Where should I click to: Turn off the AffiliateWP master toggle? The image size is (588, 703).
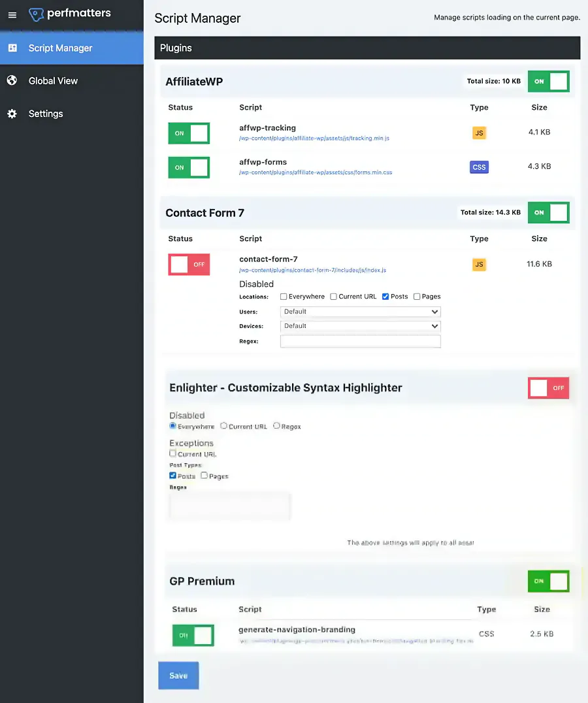click(x=548, y=81)
